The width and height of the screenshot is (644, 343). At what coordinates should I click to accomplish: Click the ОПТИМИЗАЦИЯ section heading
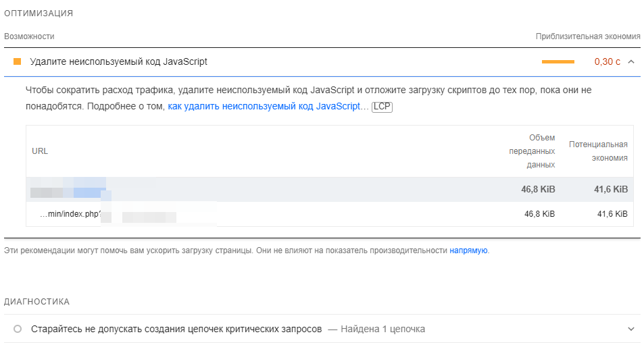39,14
